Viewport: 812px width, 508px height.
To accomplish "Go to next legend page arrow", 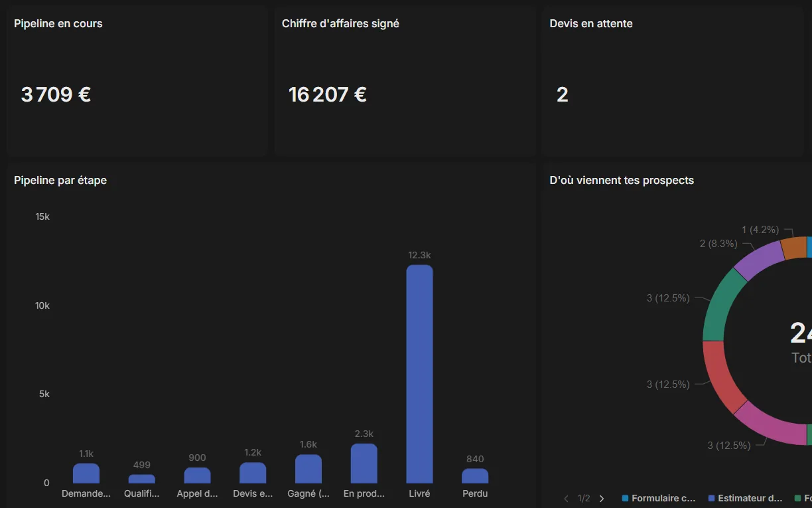I will (602, 499).
